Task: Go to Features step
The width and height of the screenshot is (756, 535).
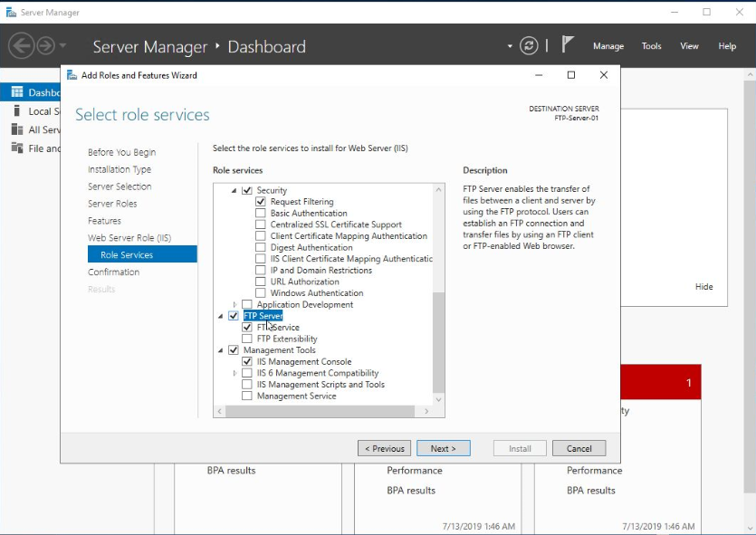Action: [x=104, y=221]
